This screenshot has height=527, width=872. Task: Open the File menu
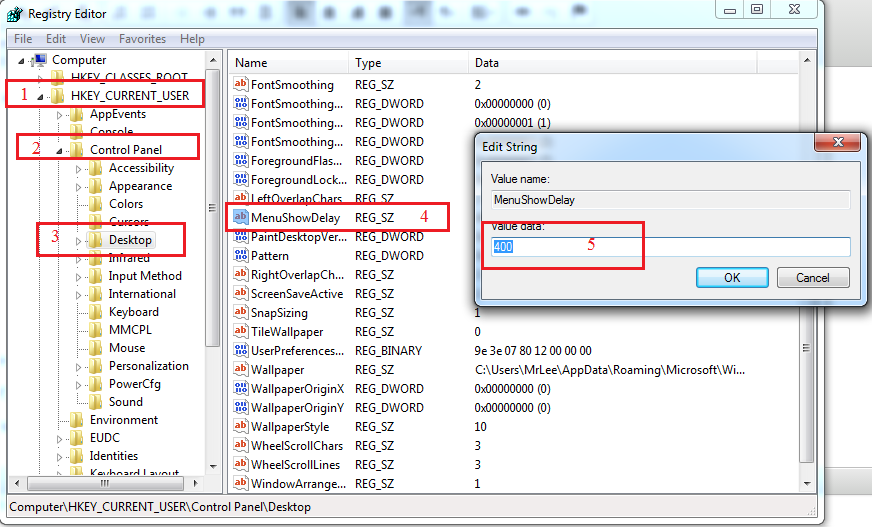tap(23, 39)
